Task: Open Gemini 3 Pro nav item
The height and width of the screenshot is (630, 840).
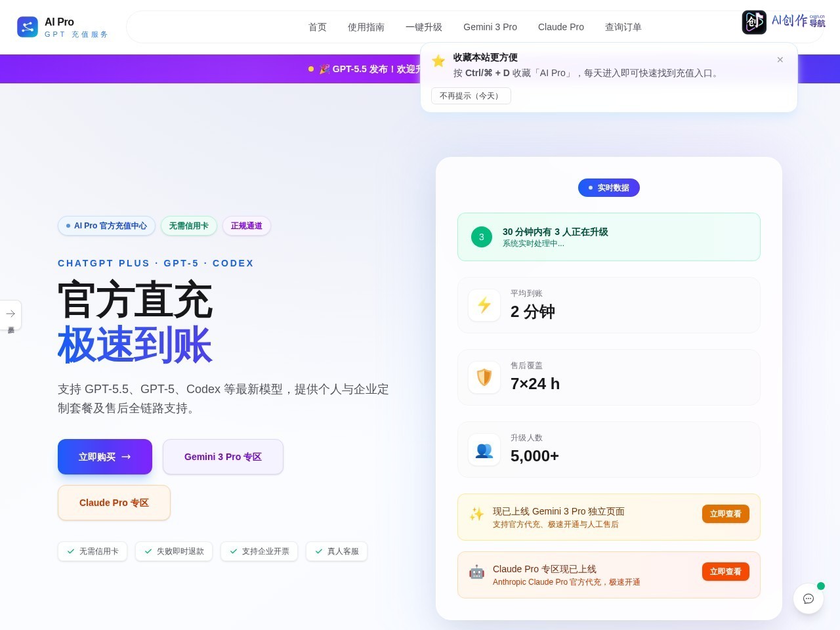Action: (490, 27)
